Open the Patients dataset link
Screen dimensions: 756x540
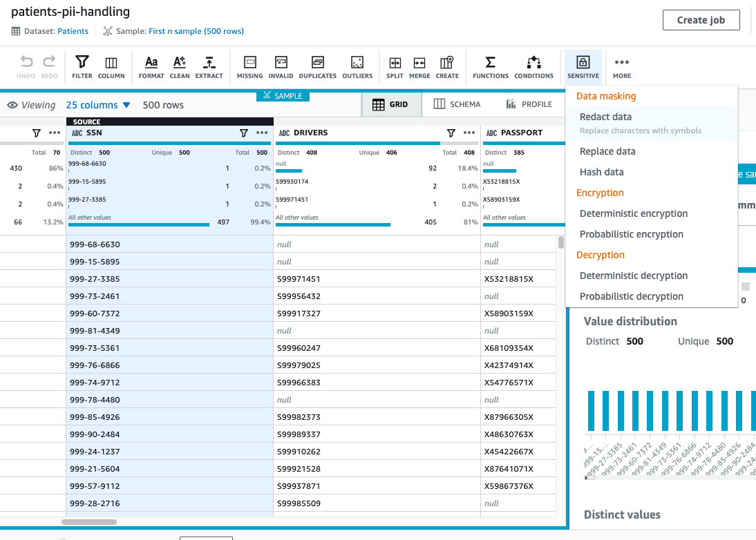click(73, 31)
